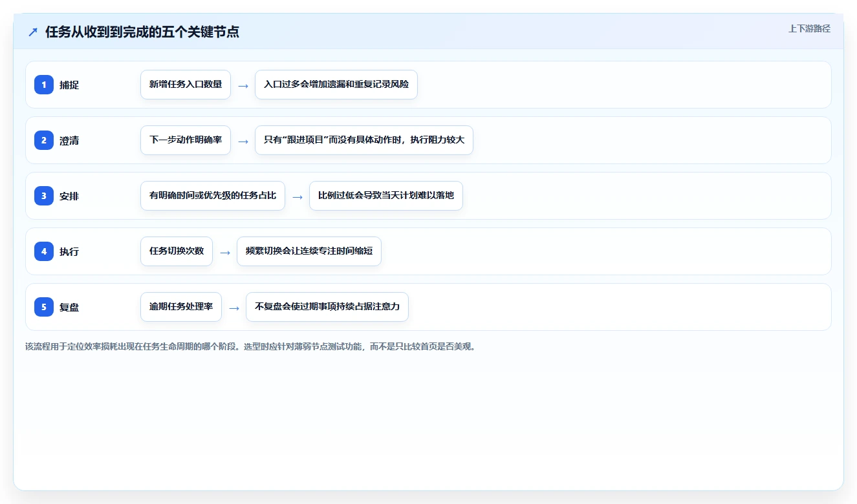
Task: Click the 任务切换次数 chip
Action: click(177, 251)
